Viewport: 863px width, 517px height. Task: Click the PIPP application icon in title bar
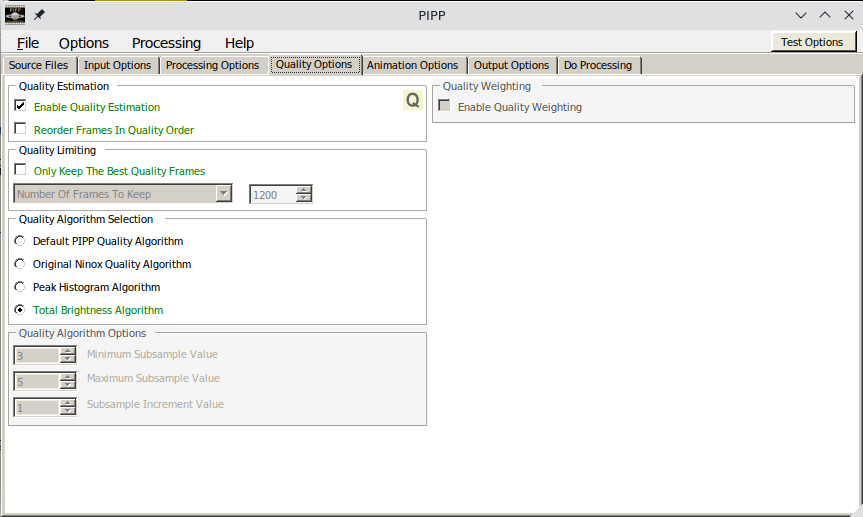coord(15,15)
